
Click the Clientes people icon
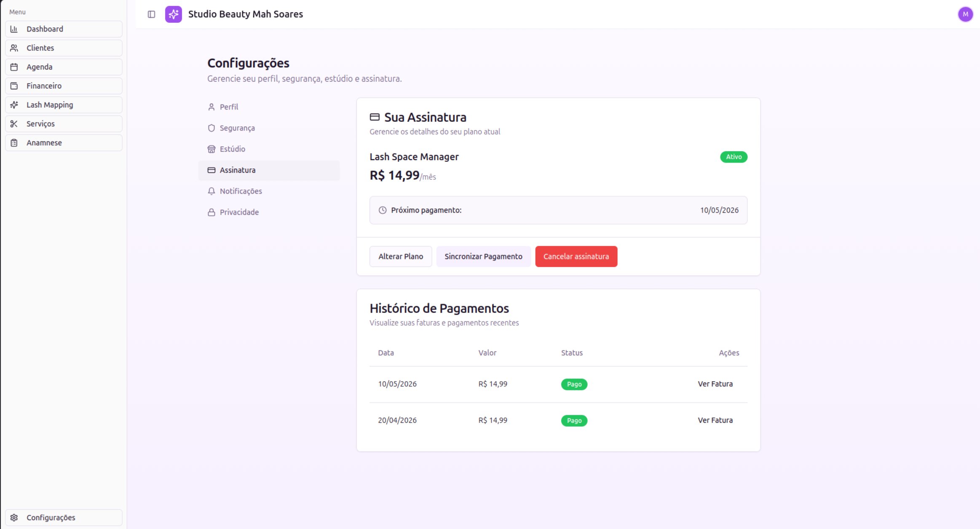click(14, 48)
